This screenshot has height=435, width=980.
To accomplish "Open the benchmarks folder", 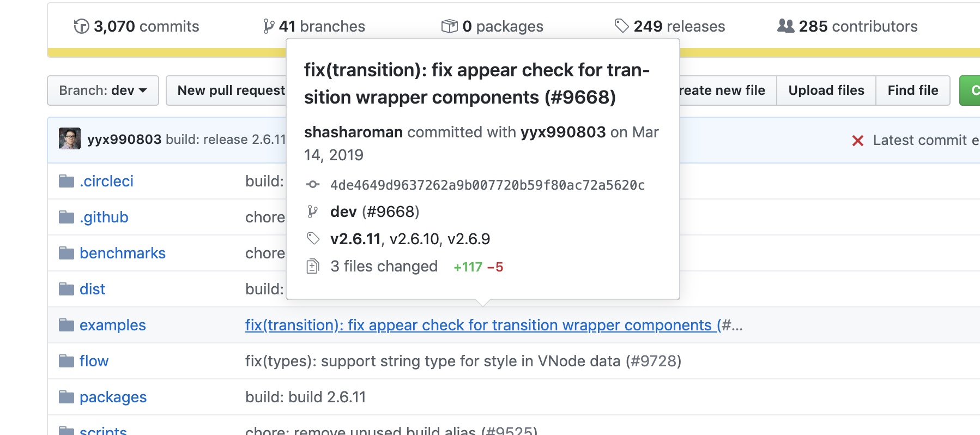I will click(x=122, y=253).
